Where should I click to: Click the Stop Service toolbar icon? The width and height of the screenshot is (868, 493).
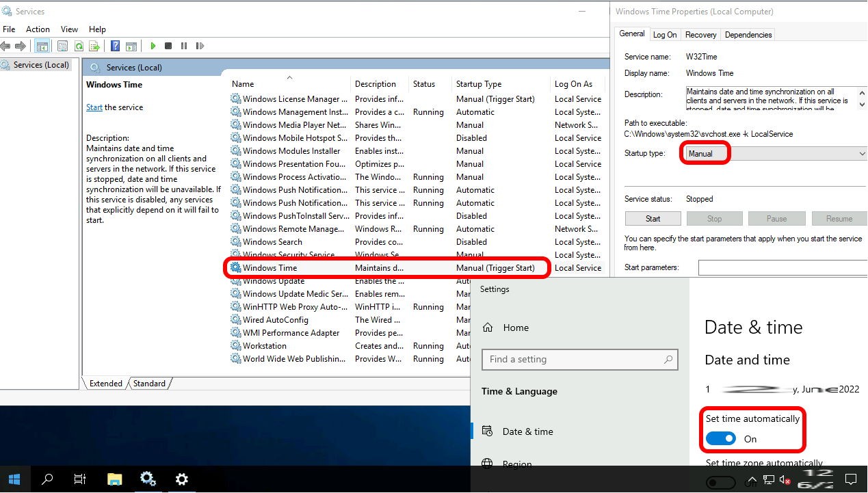coord(168,46)
